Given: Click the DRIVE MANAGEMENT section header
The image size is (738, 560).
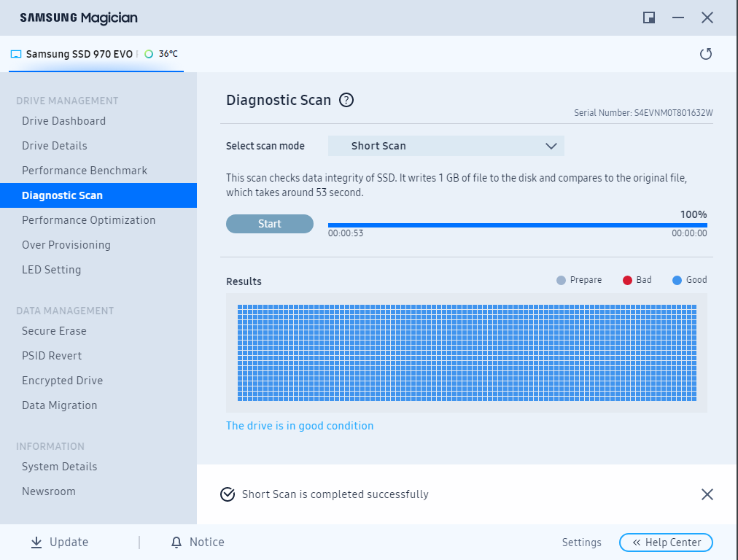Looking at the screenshot, I should [67, 101].
